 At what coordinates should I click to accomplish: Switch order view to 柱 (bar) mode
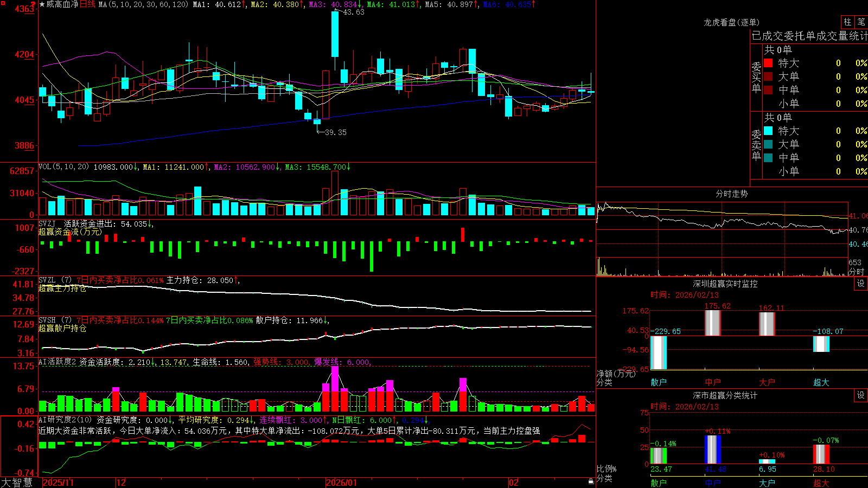(x=847, y=22)
